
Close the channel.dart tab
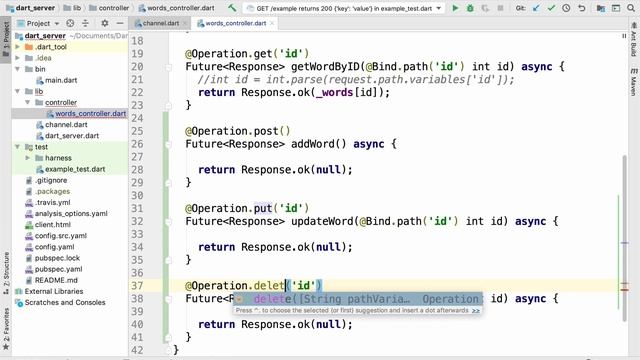pos(185,23)
